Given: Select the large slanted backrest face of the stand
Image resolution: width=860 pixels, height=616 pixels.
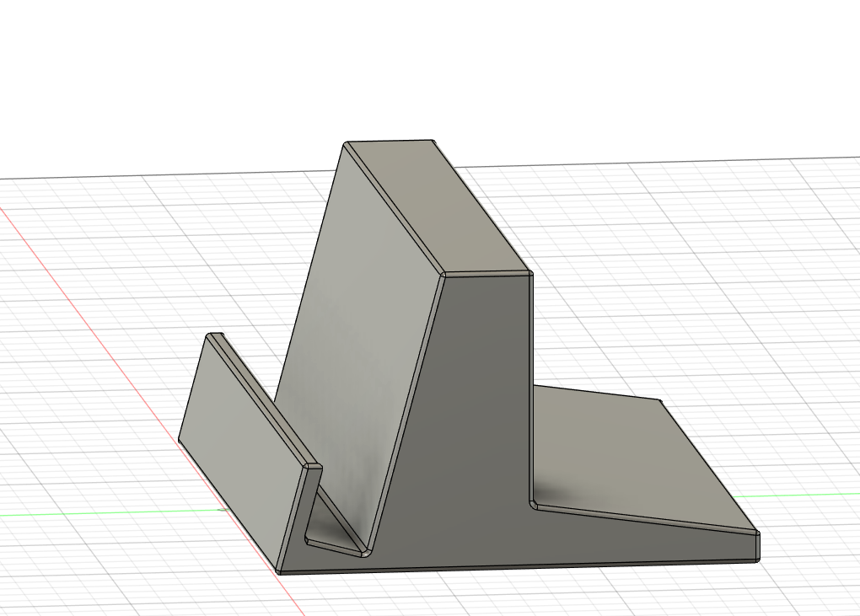Looking at the screenshot, I should (x=359, y=340).
